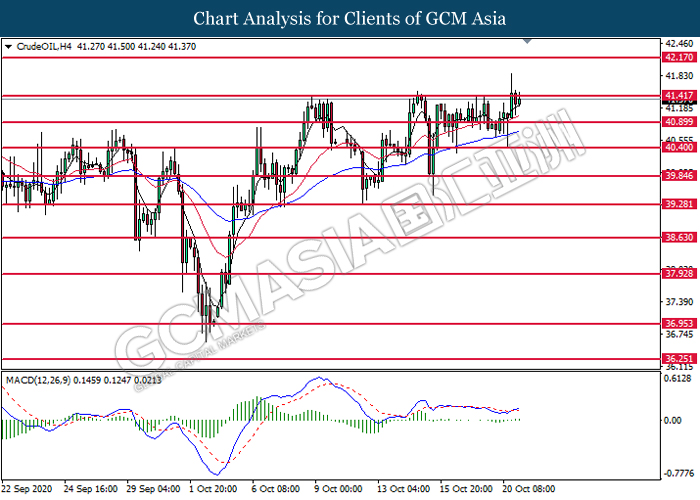The height and width of the screenshot is (500, 700).
Task: Select the CrudeOIL,H4 symbol label
Action: click(44, 46)
